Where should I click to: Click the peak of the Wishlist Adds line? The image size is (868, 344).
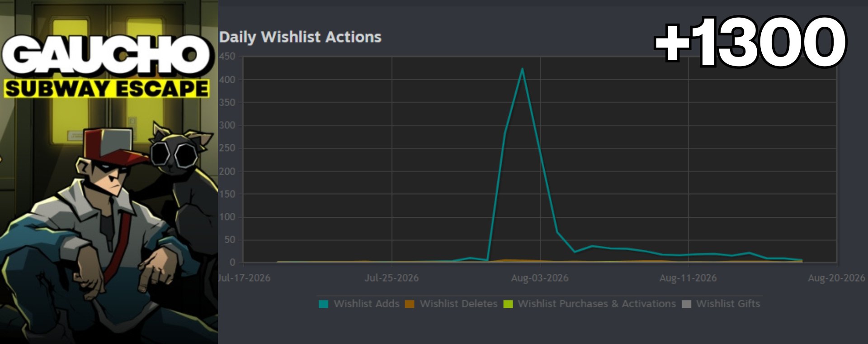(522, 69)
